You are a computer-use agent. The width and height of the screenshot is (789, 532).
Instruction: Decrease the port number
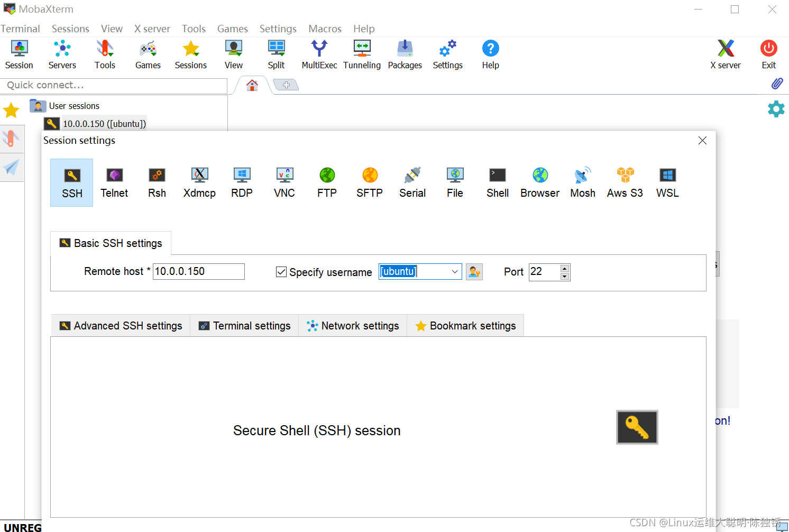point(565,276)
